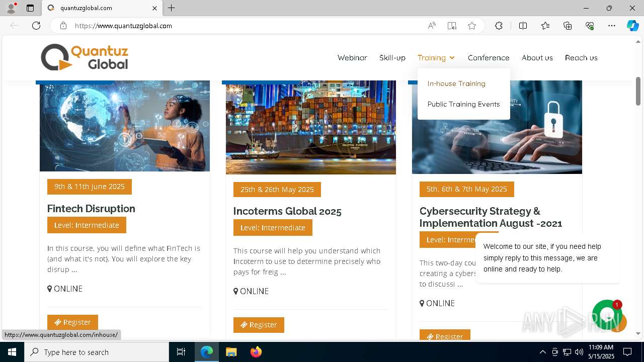The image size is (644, 362).
Task: Click the 5th, 6th & 7th May 2025 badge
Action: tap(467, 189)
